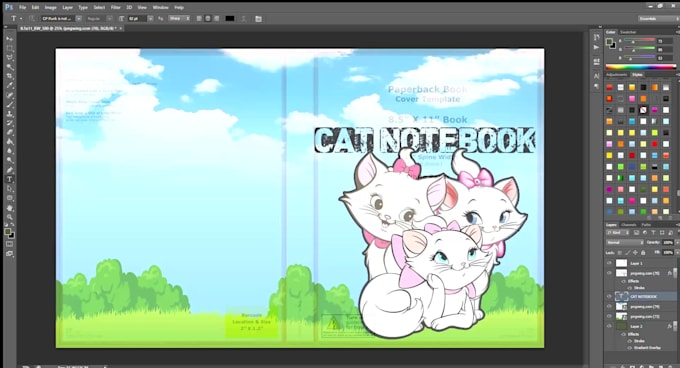Screen dimensions: 680x368
Task: Select the Move tool in the toolbox
Action: point(10,39)
